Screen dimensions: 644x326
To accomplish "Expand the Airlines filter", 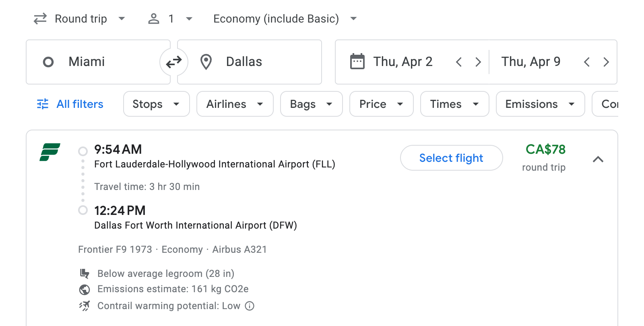I will [235, 104].
